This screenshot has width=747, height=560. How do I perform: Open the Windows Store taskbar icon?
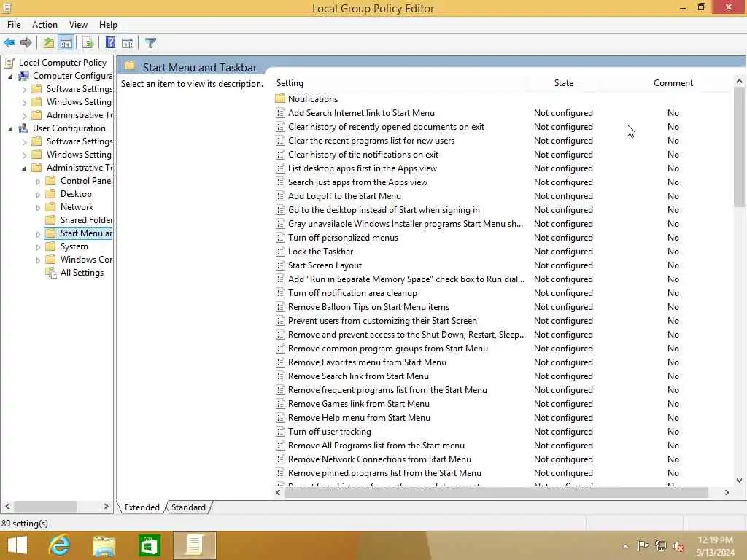point(149,545)
